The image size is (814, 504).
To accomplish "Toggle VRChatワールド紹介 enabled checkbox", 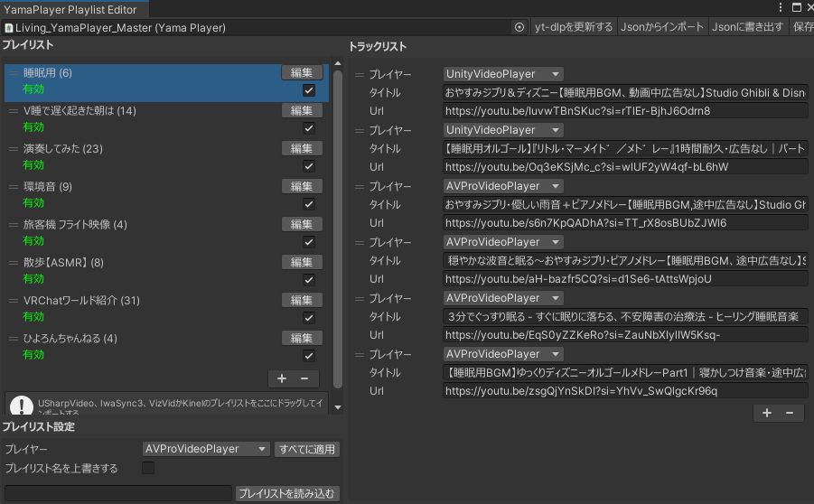I will [x=309, y=318].
